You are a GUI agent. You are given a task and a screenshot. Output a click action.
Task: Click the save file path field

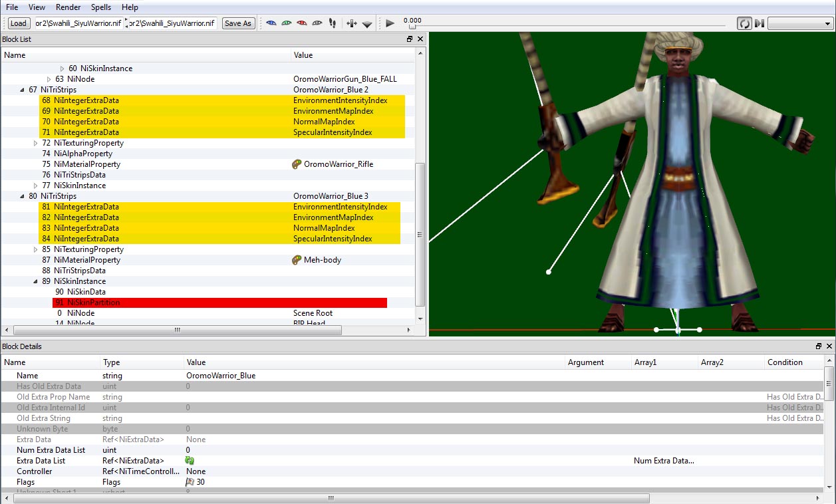pos(172,23)
